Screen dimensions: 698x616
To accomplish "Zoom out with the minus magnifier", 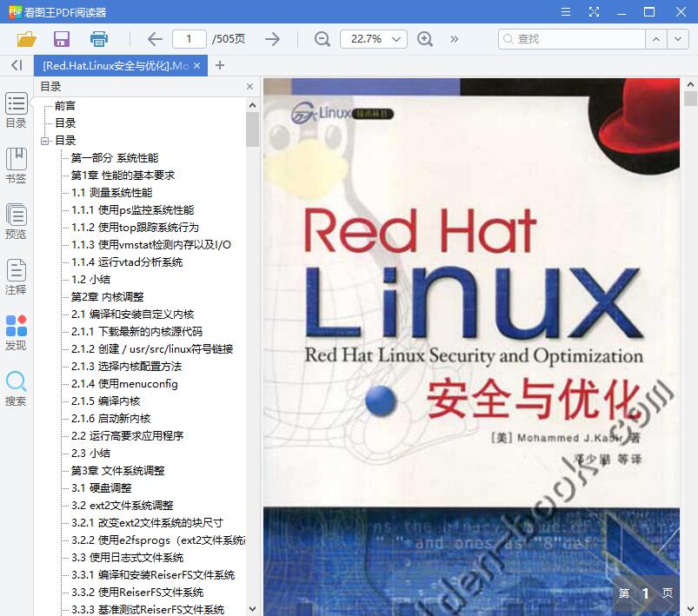I will point(322,39).
